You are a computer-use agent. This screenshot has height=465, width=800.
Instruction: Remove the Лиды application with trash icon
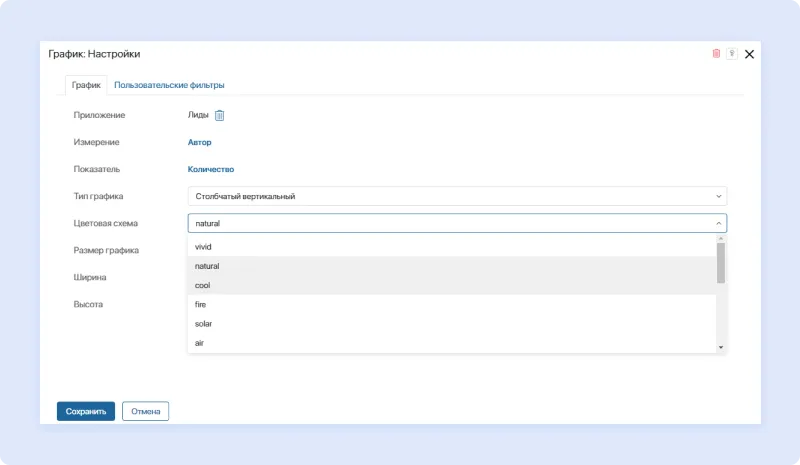click(220, 115)
